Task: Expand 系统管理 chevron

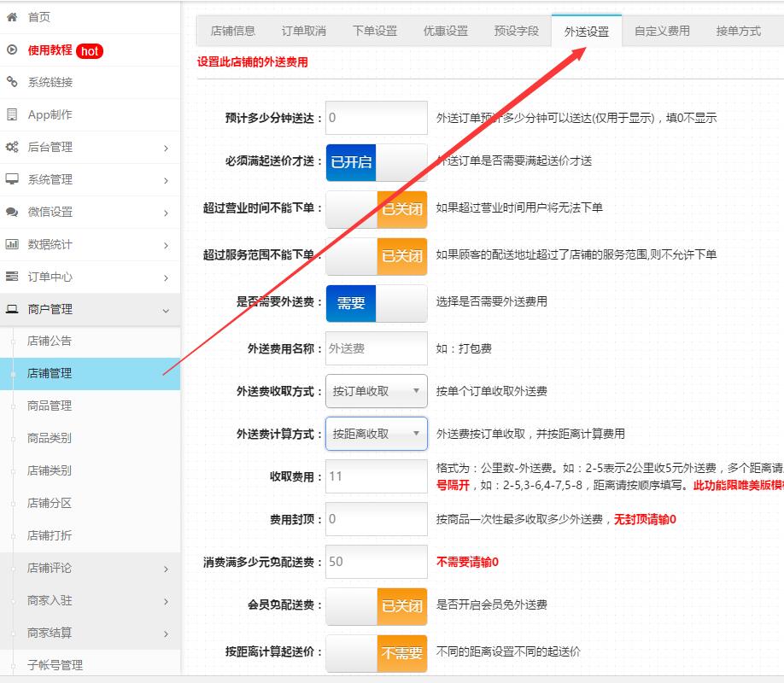Action: pos(166,180)
